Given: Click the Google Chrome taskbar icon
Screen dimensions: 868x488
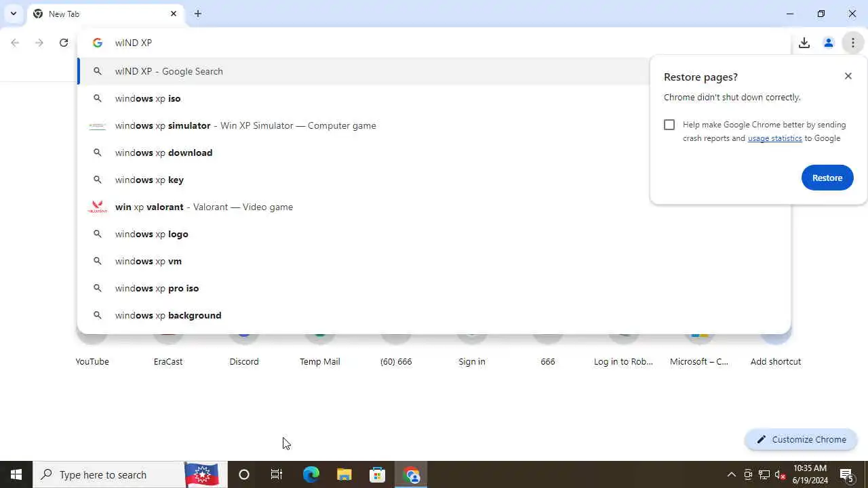Looking at the screenshot, I should coord(411,474).
